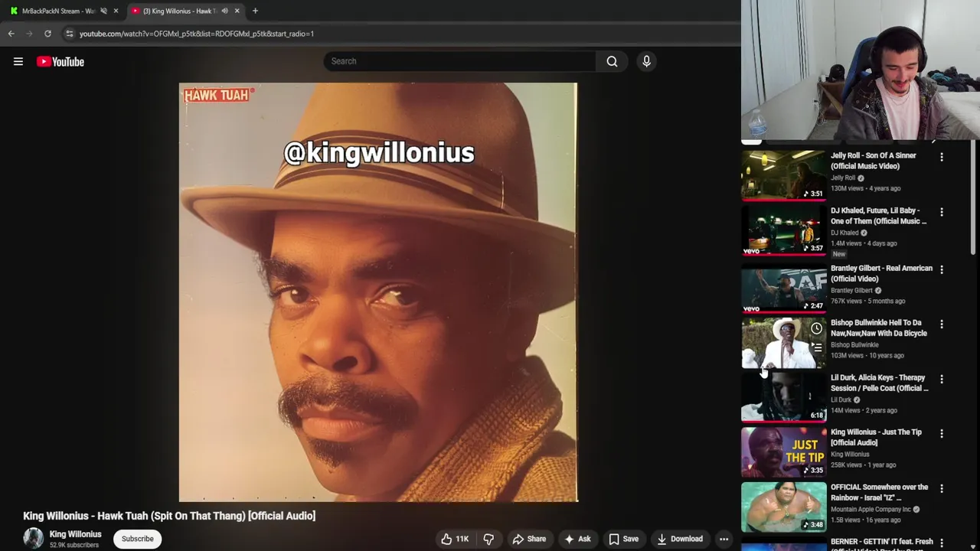The height and width of the screenshot is (551, 980).
Task: Save the video to a playlist
Action: [623, 539]
